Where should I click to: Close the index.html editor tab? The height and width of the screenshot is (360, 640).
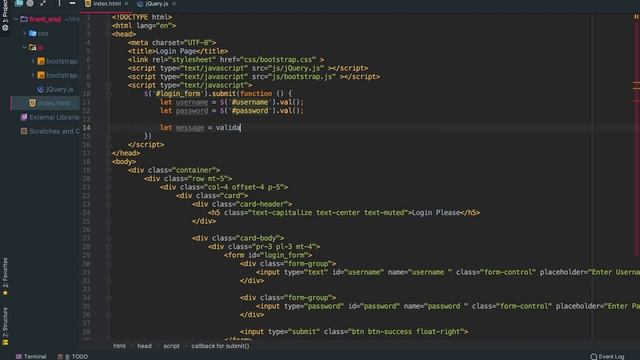tap(126, 4)
